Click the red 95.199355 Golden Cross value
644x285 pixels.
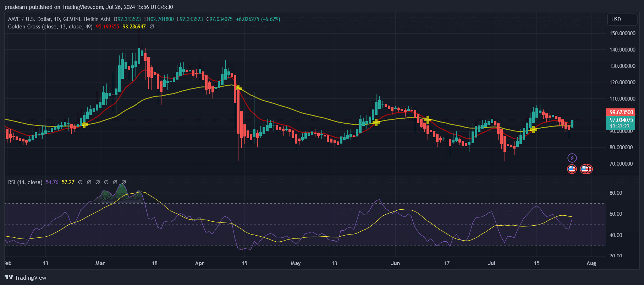click(108, 27)
